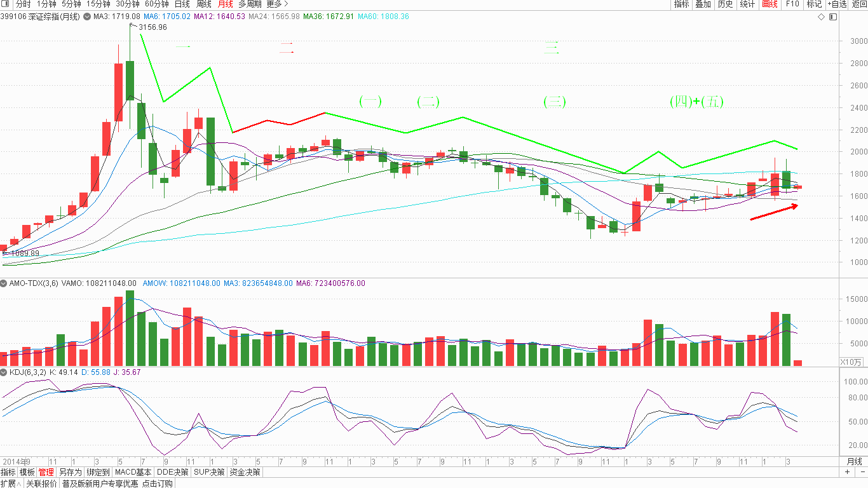Zoom in chart with plus button
The image size is (868, 488).
pos(847,472)
